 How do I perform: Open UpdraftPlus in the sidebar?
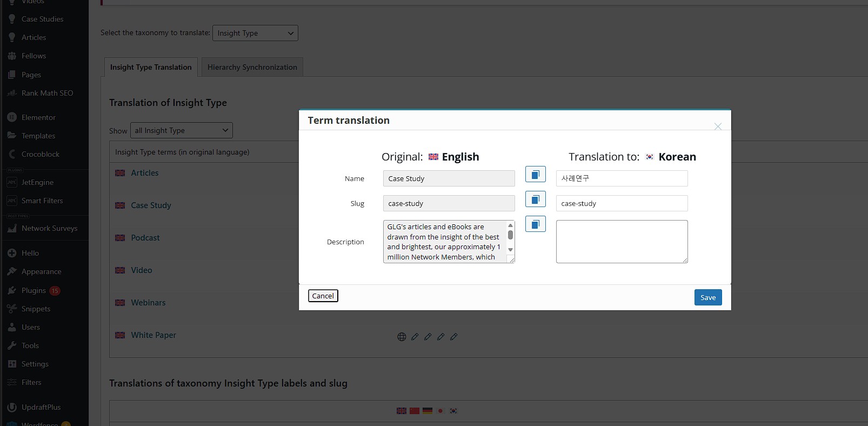(x=41, y=407)
